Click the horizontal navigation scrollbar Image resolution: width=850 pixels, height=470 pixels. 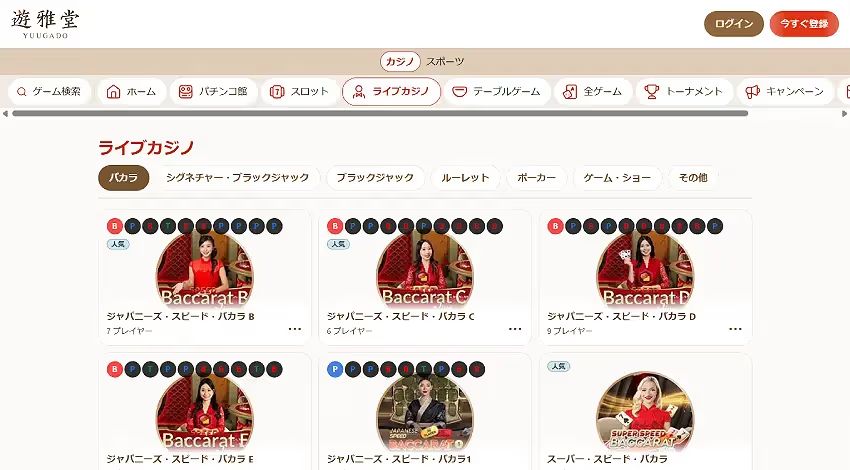tap(380, 113)
